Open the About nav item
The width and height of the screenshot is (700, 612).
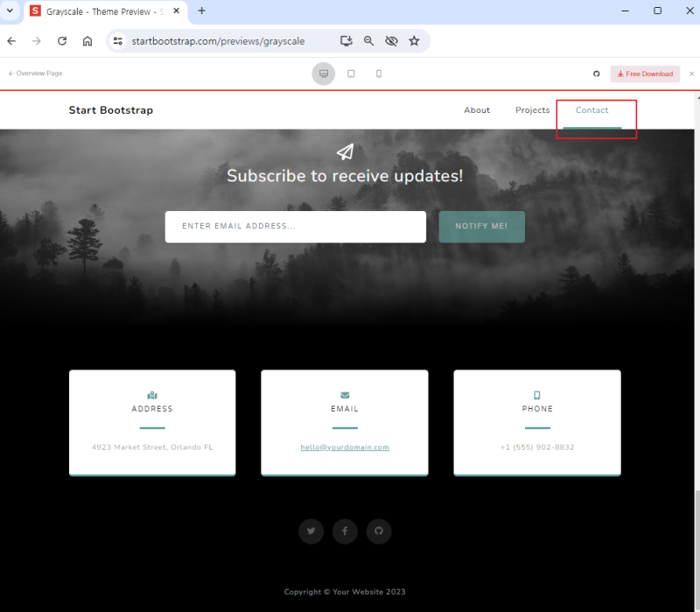click(x=477, y=110)
